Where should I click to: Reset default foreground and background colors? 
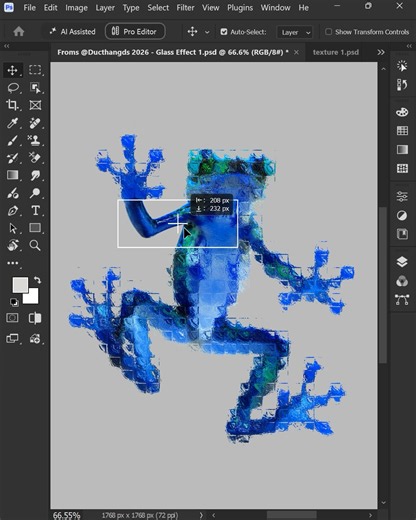(x=14, y=302)
